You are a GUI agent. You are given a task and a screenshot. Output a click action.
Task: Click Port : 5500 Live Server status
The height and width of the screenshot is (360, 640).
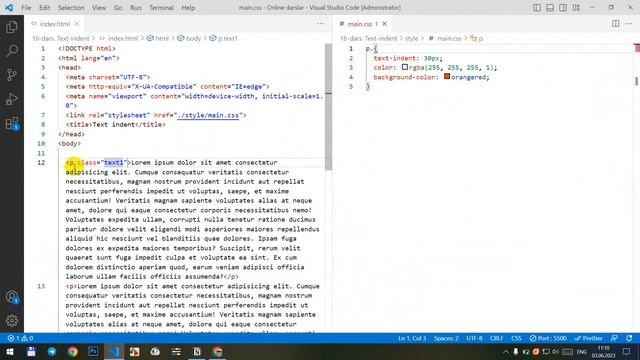(548, 338)
